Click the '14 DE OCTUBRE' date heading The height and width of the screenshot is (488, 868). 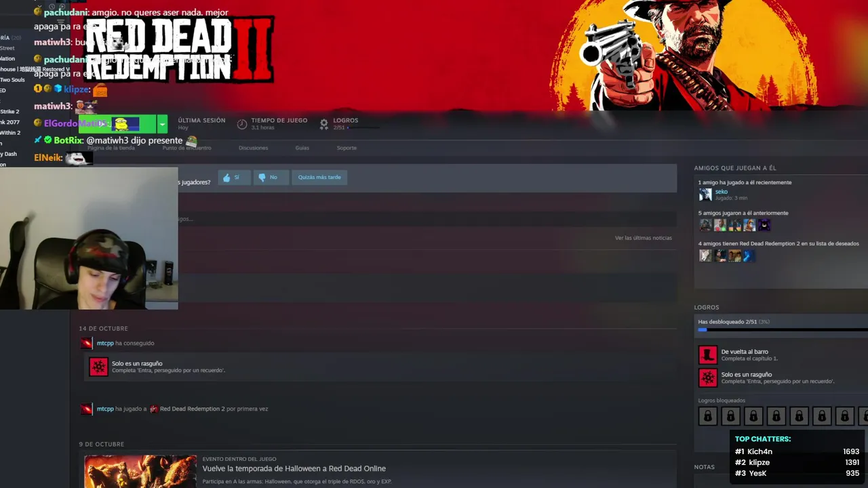(103, 329)
